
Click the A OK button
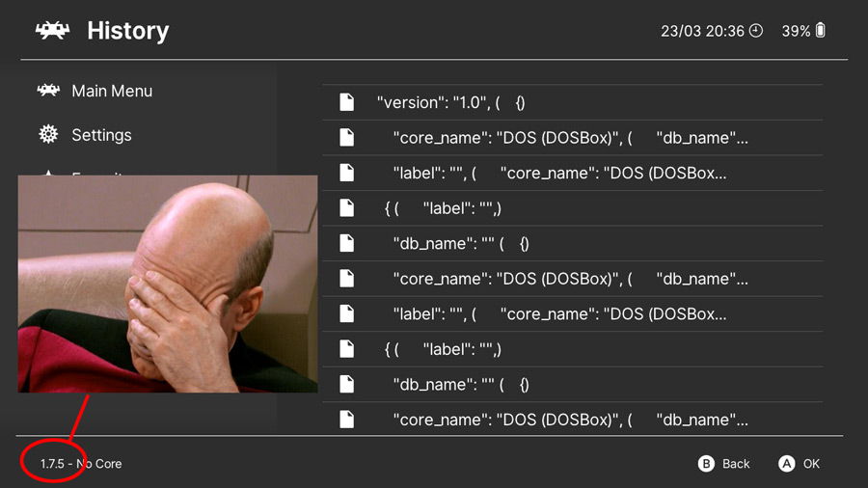click(x=800, y=464)
